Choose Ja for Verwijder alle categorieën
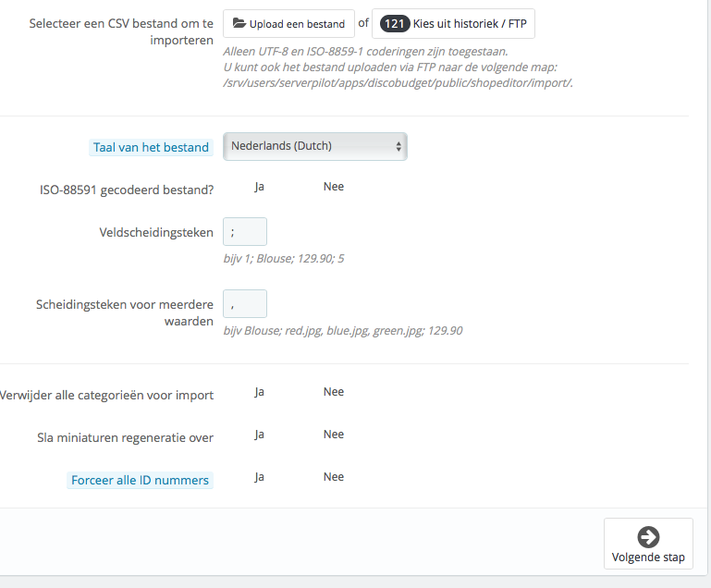 point(260,392)
